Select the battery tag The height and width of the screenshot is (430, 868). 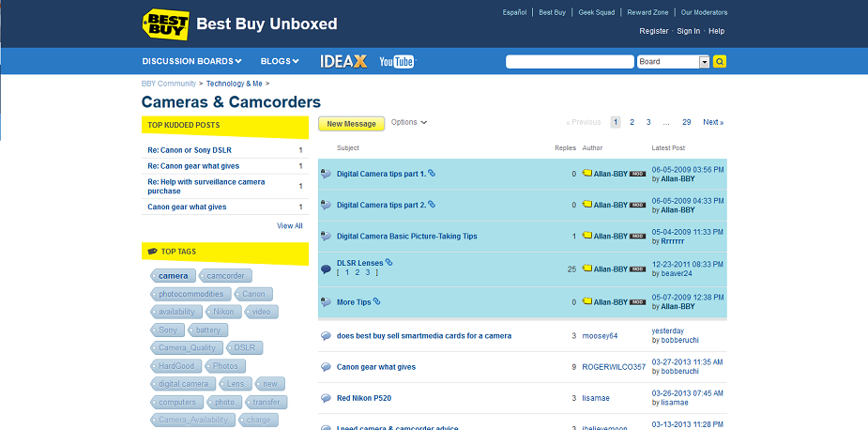tap(207, 330)
